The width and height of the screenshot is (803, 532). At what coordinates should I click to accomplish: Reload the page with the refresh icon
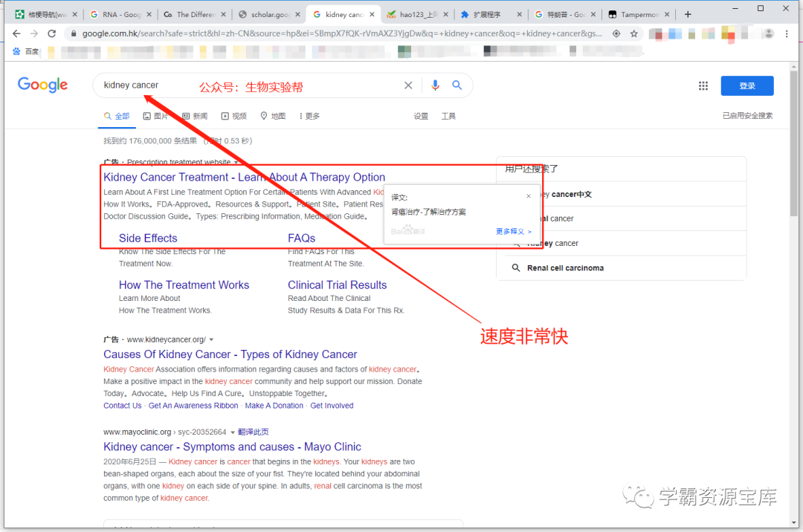click(x=52, y=33)
